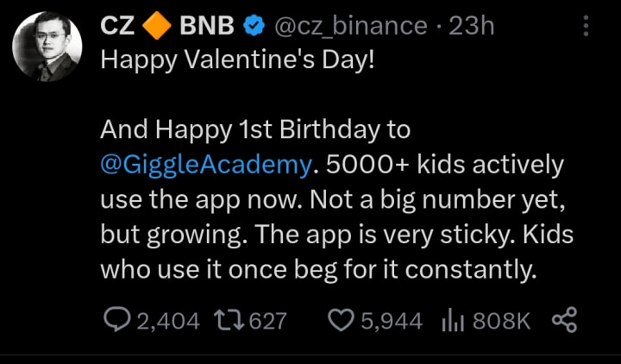Image resolution: width=621 pixels, height=364 pixels.
Task: Click the 5,944 likes count
Action: 392,321
